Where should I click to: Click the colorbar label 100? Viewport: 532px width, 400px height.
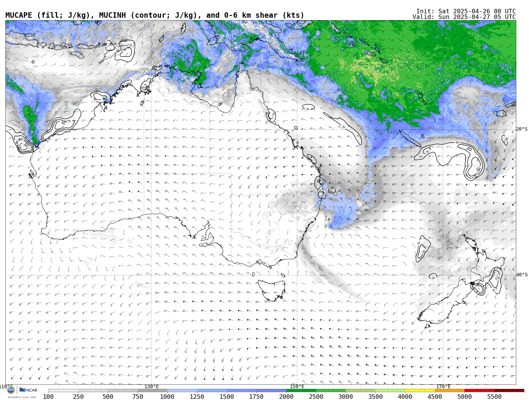[49, 397]
